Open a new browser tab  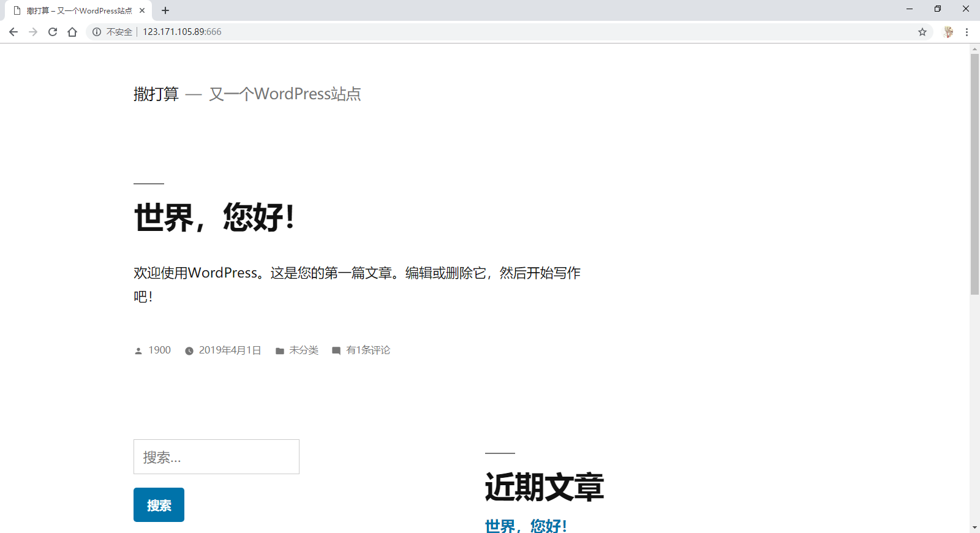click(x=165, y=10)
